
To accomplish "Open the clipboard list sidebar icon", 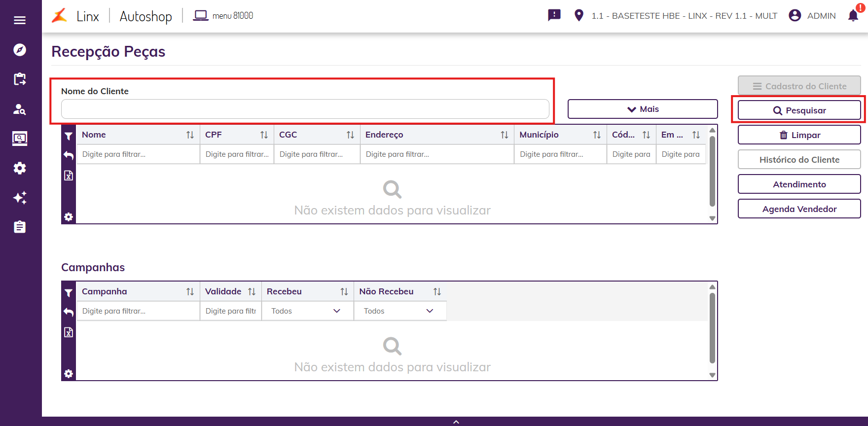I will tap(20, 227).
